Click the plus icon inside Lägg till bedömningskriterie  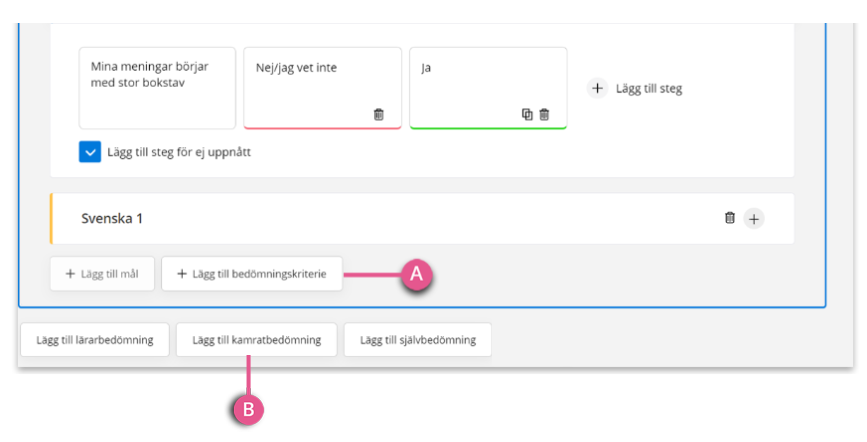click(181, 274)
